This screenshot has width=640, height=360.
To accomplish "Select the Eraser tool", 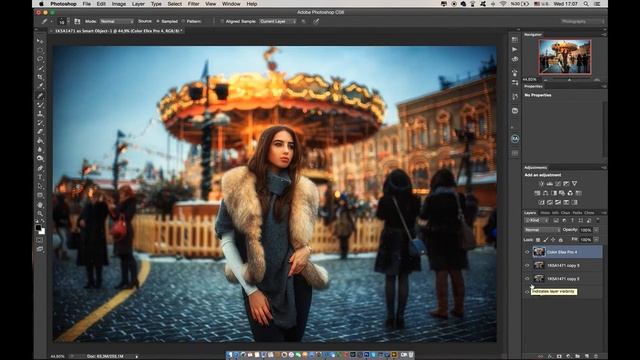I will (40, 131).
